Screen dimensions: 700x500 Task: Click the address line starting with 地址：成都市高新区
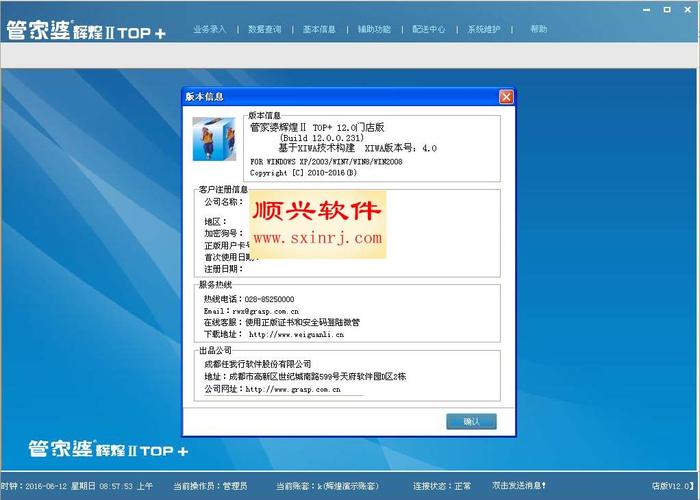click(x=305, y=376)
